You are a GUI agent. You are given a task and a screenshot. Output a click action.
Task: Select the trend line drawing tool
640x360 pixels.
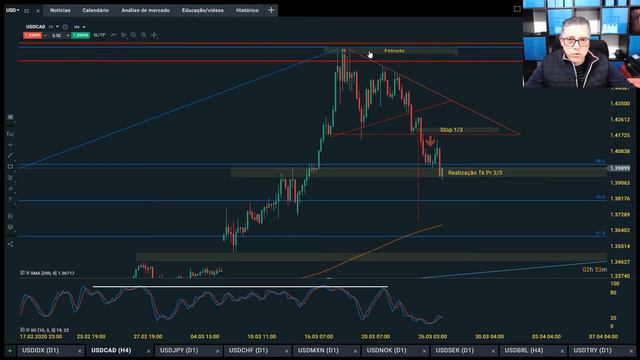click(10, 156)
